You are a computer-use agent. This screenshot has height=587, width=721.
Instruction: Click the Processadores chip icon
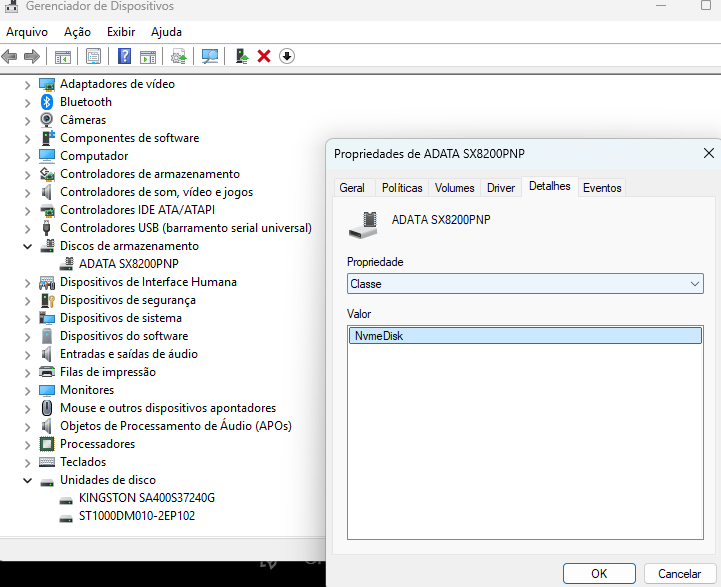[47, 444]
